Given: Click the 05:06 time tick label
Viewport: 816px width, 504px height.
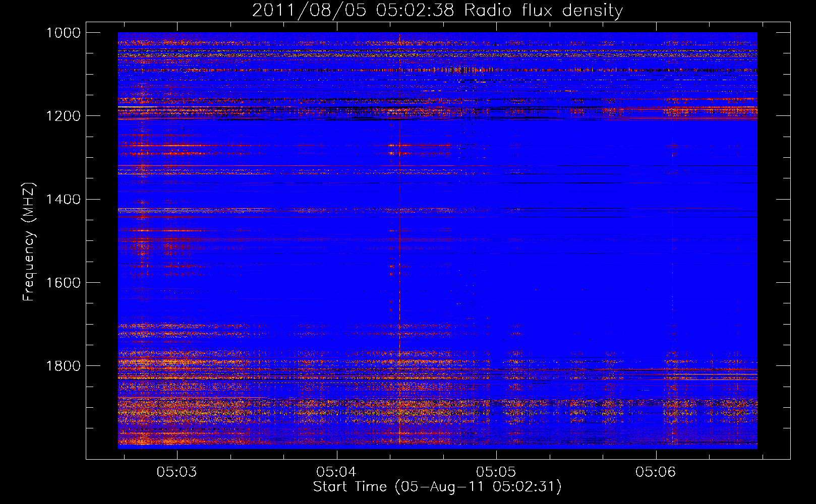Looking at the screenshot, I should tap(656, 472).
